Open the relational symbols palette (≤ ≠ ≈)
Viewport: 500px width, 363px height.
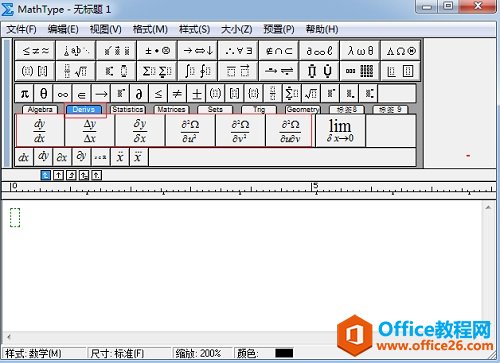point(35,51)
